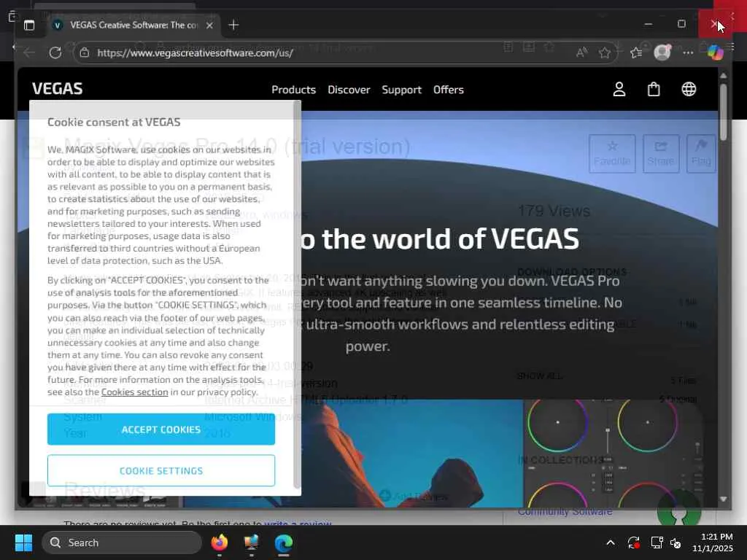The width and height of the screenshot is (747, 560).
Task: Open the globe language selector
Action: [689, 89]
